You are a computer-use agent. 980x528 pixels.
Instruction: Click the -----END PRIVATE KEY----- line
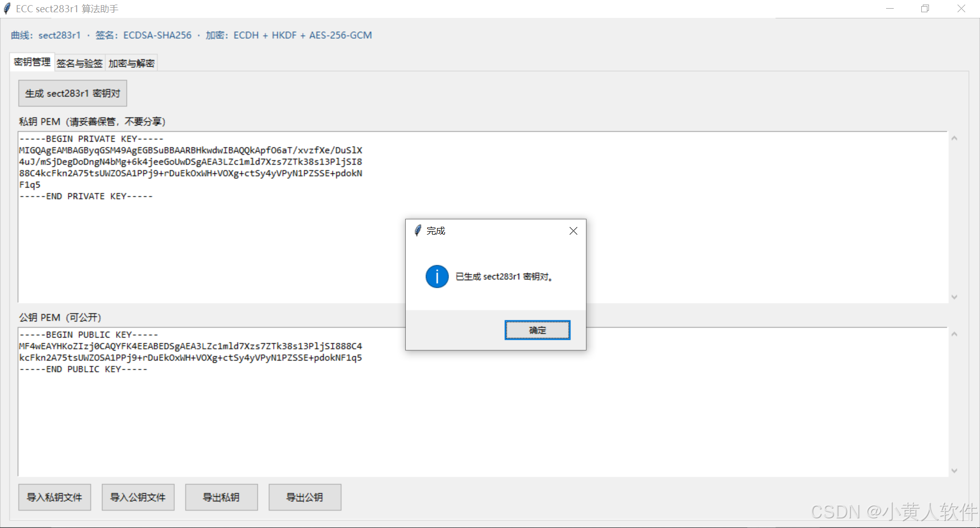click(x=86, y=196)
